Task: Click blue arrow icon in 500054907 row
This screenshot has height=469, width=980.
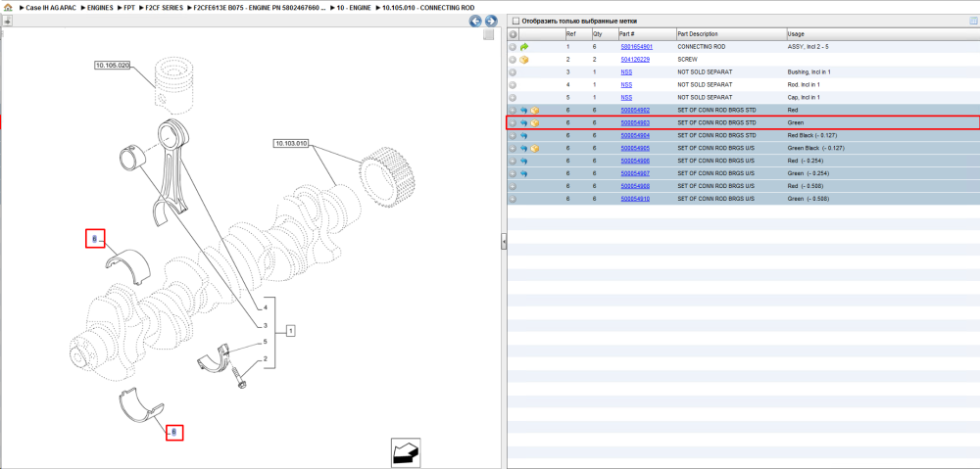Action: click(x=524, y=173)
